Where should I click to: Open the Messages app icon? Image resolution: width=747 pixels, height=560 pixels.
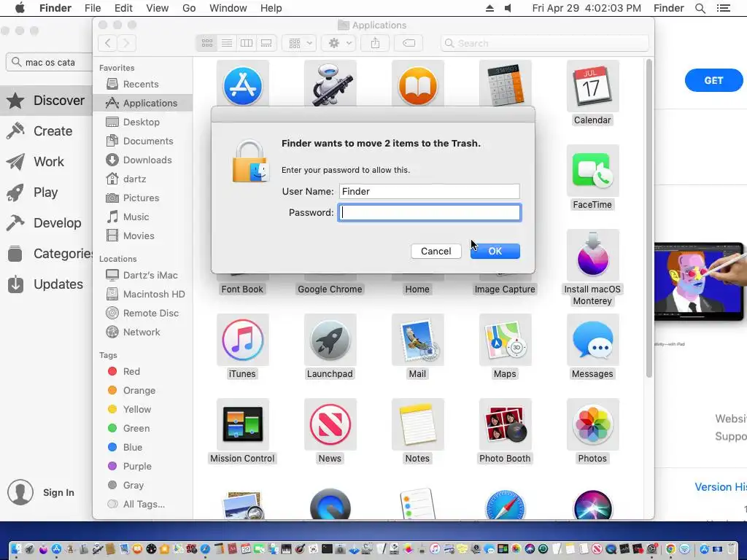(x=592, y=340)
